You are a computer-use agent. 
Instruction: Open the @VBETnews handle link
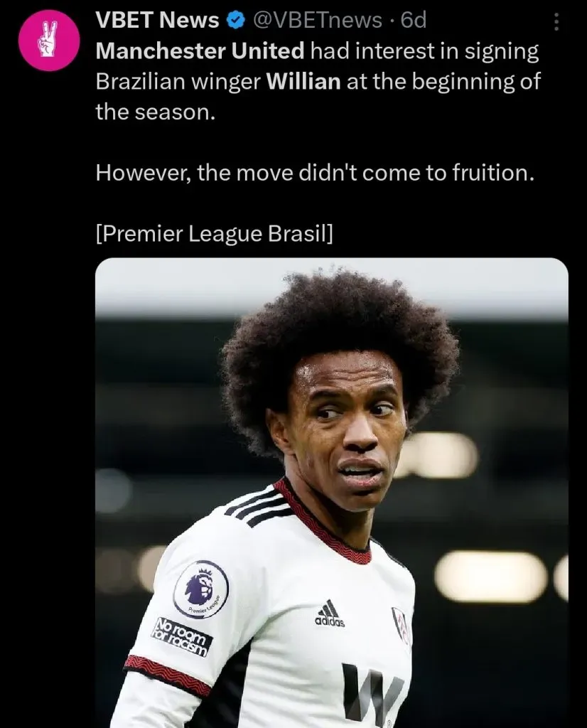pyautogui.click(x=317, y=21)
